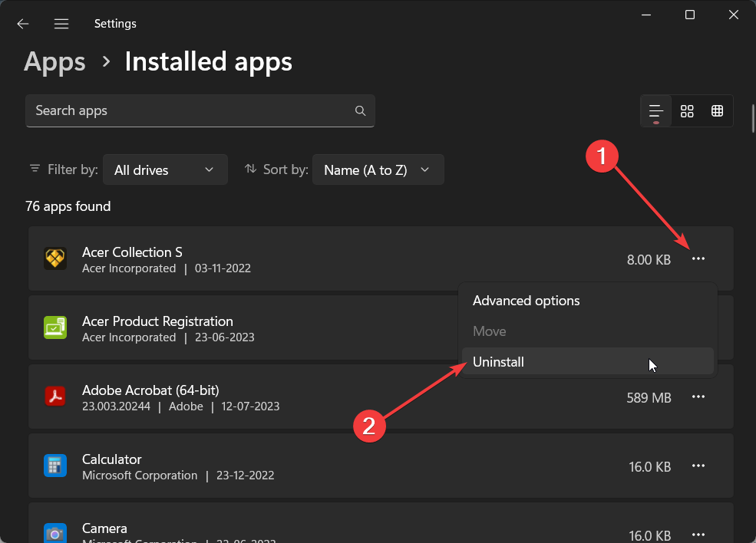Click the 8.00 KB size value
Screen dimensions: 756x543
(649, 260)
